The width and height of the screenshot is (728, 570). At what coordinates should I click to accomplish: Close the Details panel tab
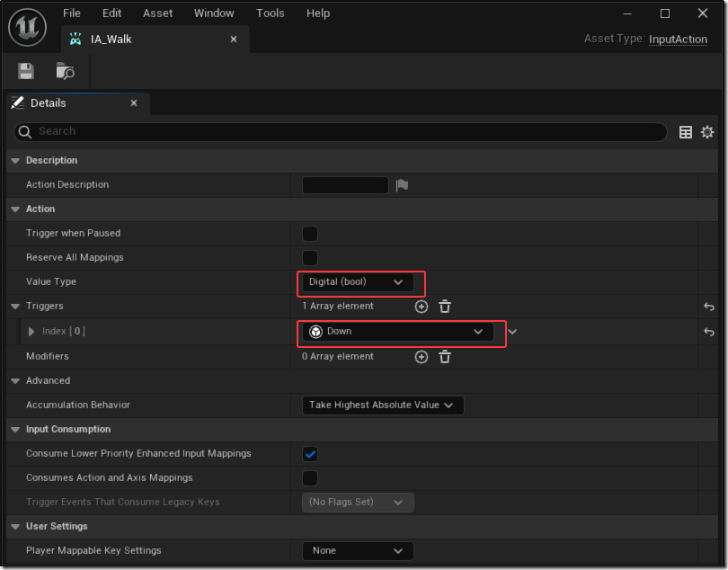click(134, 103)
